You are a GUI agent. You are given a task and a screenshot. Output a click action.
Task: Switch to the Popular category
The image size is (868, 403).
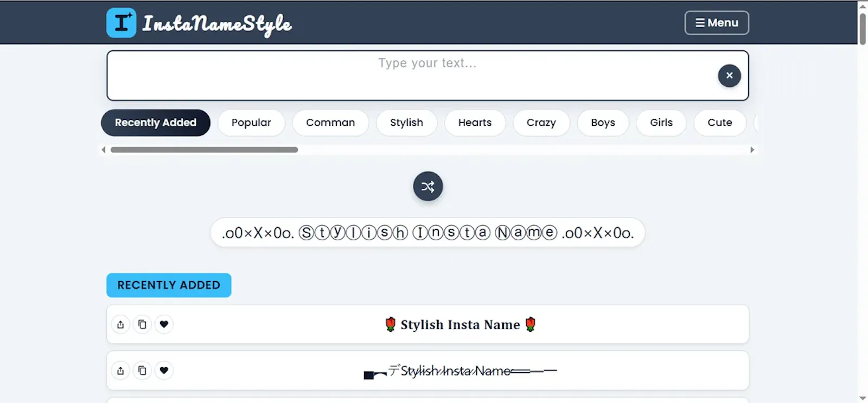251,123
